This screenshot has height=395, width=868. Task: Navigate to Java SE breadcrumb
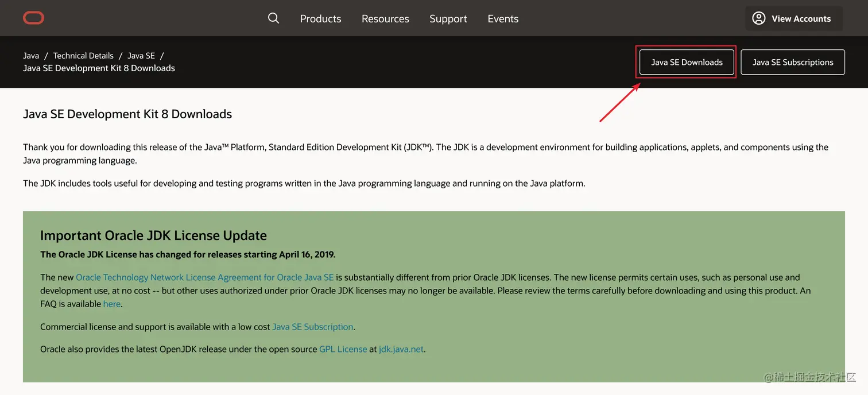141,56
